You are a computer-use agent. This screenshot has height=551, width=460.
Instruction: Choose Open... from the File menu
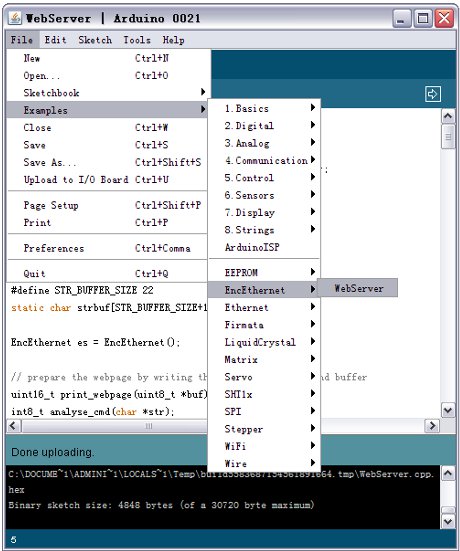[107, 76]
